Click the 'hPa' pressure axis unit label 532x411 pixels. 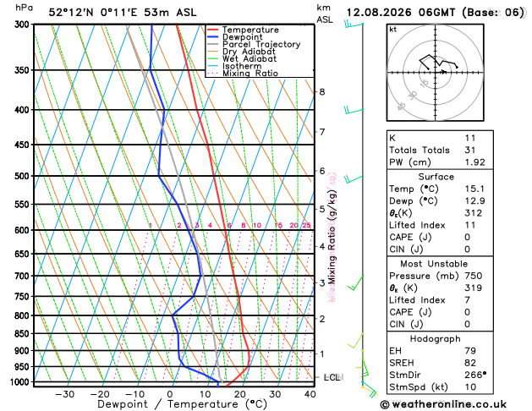coord(24,8)
